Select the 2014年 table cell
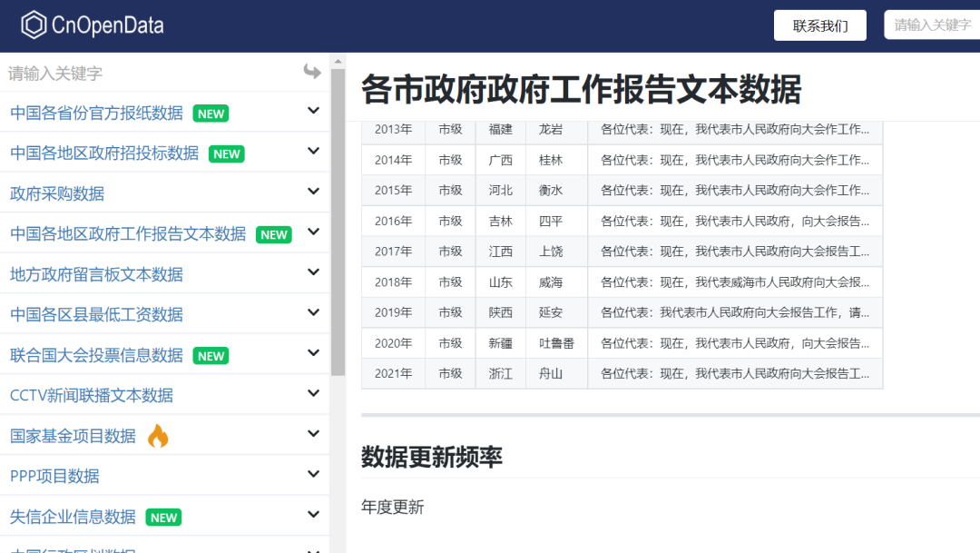 (393, 160)
